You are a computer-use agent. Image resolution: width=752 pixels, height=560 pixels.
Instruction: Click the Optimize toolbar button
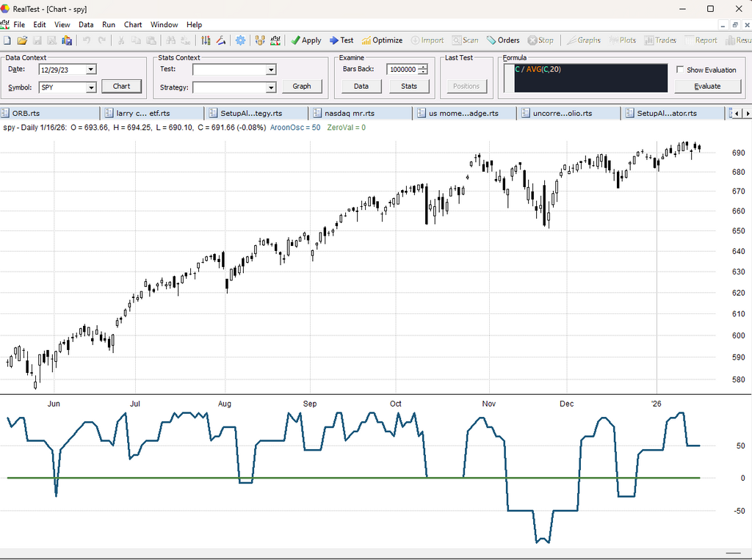tap(382, 41)
